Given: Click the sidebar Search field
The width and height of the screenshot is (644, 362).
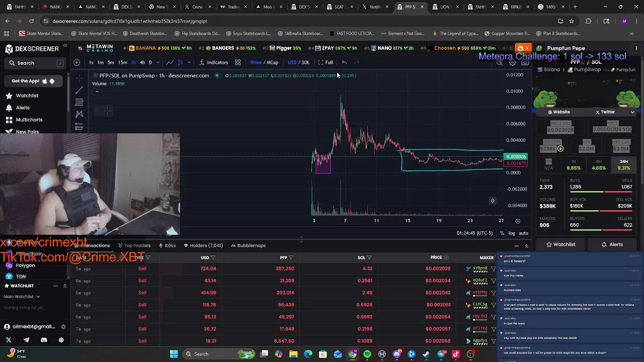Looking at the screenshot, I should [x=35, y=63].
